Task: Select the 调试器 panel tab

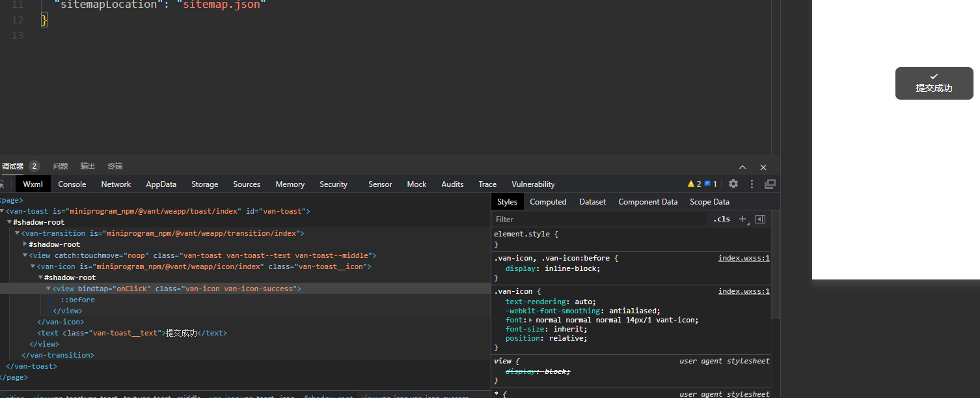Action: tap(12, 166)
